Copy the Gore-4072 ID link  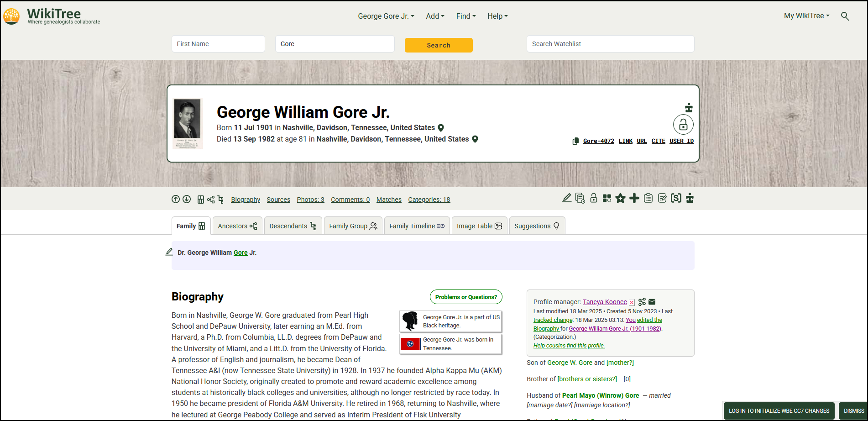pyautogui.click(x=599, y=141)
